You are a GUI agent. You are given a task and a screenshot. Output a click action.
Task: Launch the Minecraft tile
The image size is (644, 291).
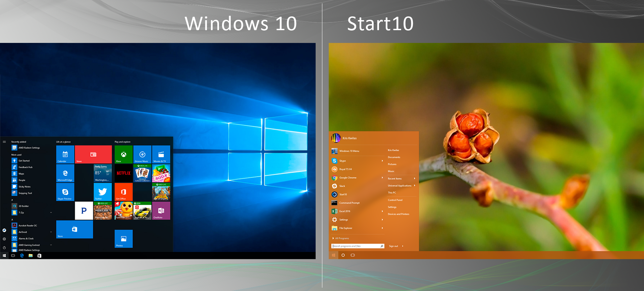coord(103,211)
